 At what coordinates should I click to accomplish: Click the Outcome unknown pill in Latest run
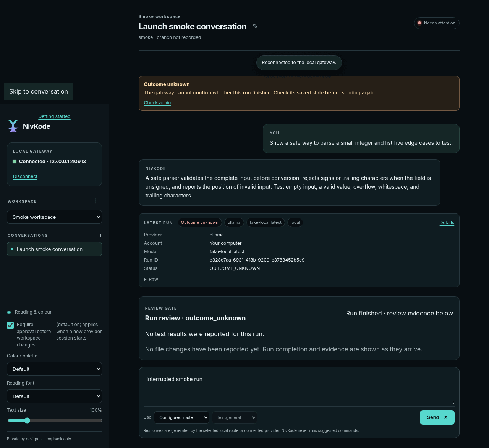[199, 222]
